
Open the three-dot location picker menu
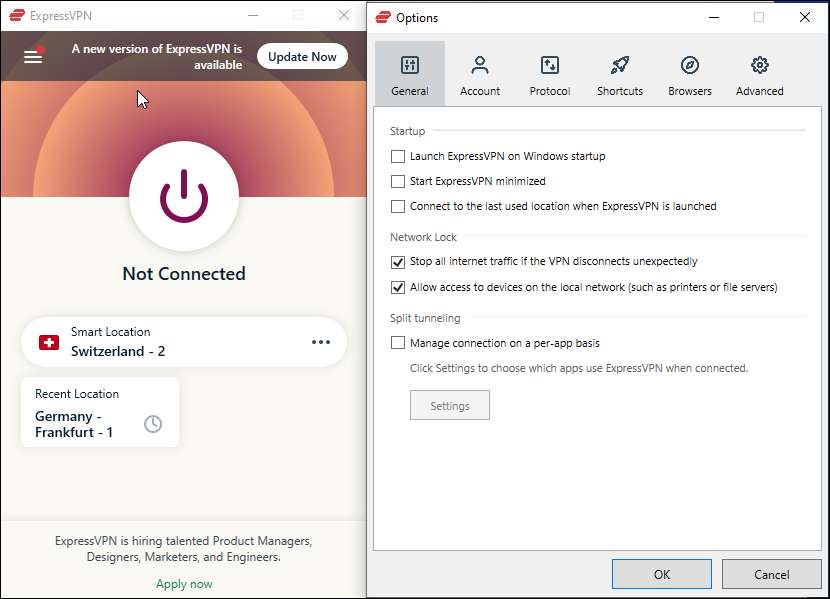tap(320, 342)
